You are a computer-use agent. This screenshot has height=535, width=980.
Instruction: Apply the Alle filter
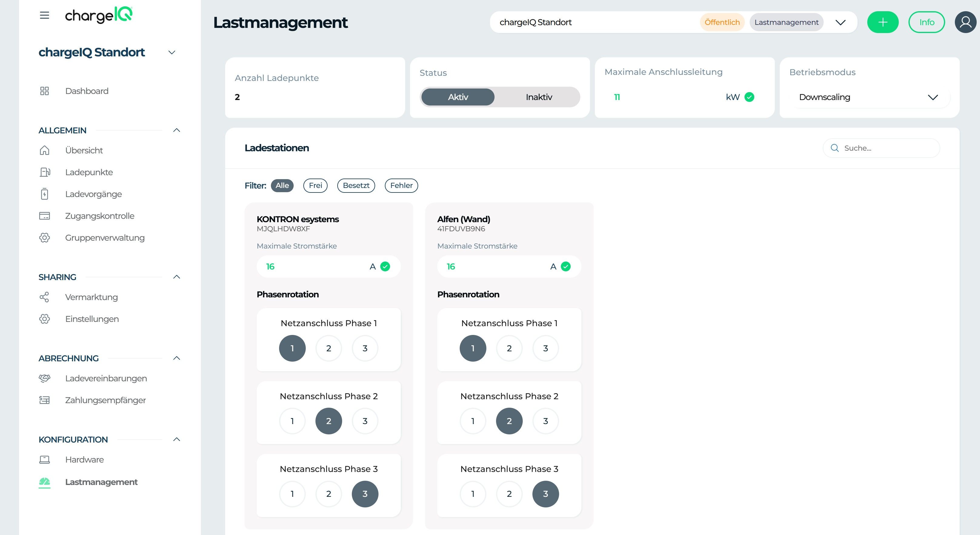pyautogui.click(x=282, y=185)
